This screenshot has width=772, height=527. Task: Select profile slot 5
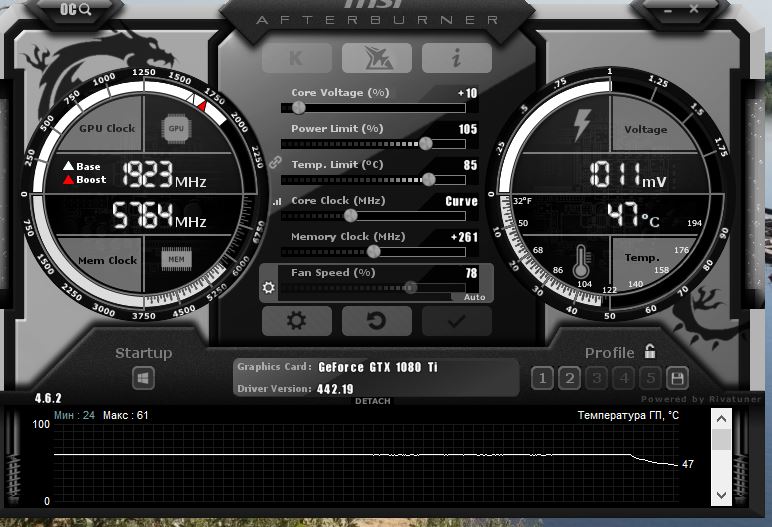pyautogui.click(x=650, y=378)
